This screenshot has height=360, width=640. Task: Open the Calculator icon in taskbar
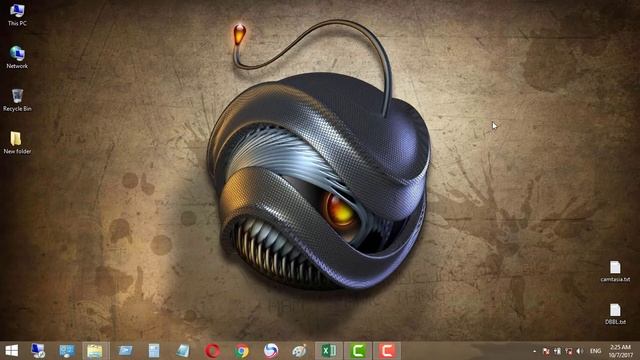coord(154,351)
